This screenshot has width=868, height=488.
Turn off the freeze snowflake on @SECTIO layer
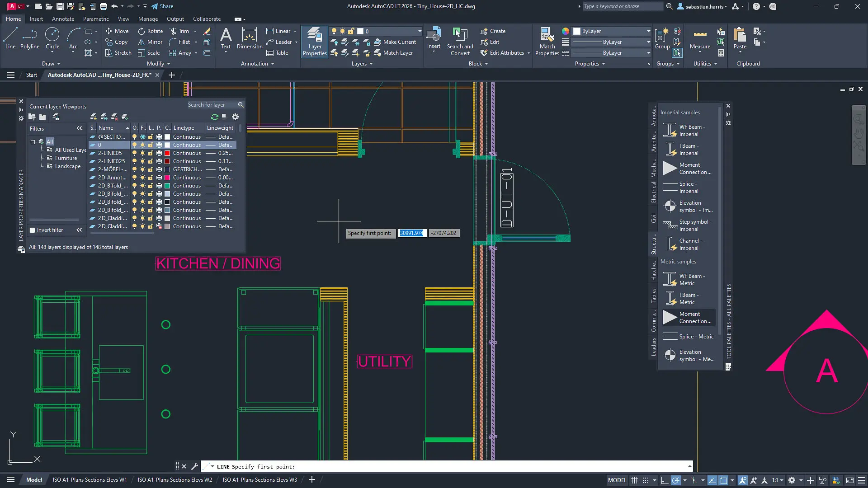[x=142, y=136]
